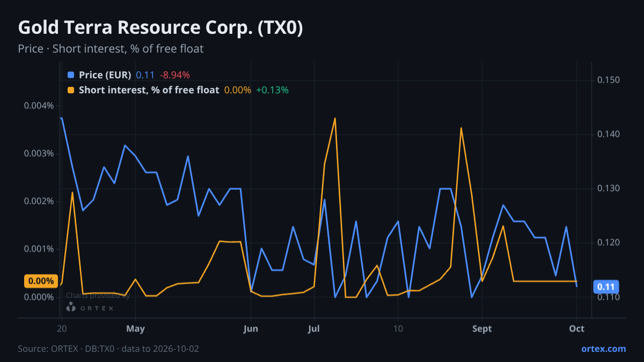The width and height of the screenshot is (644, 362).
Task: Click the blue Price legend color square
Action: (x=71, y=75)
